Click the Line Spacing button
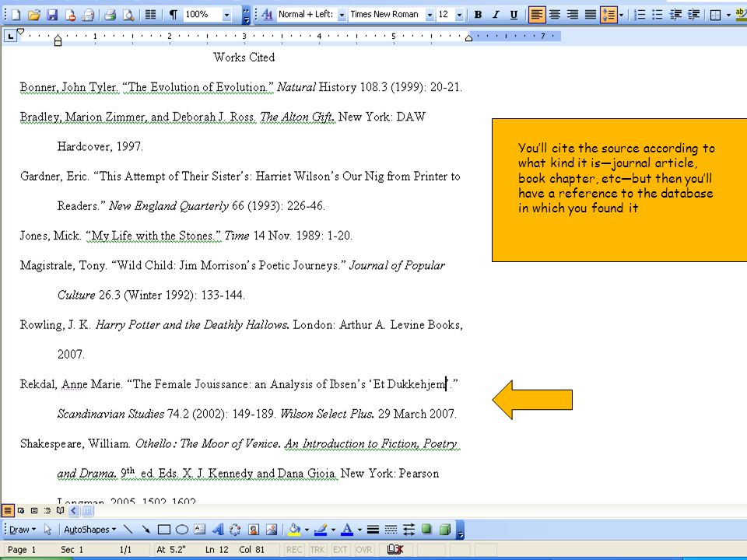747x560 pixels. [x=608, y=15]
